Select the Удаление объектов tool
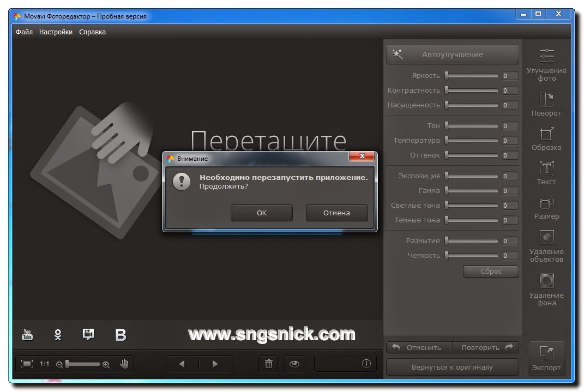584x392 pixels. coord(546,246)
